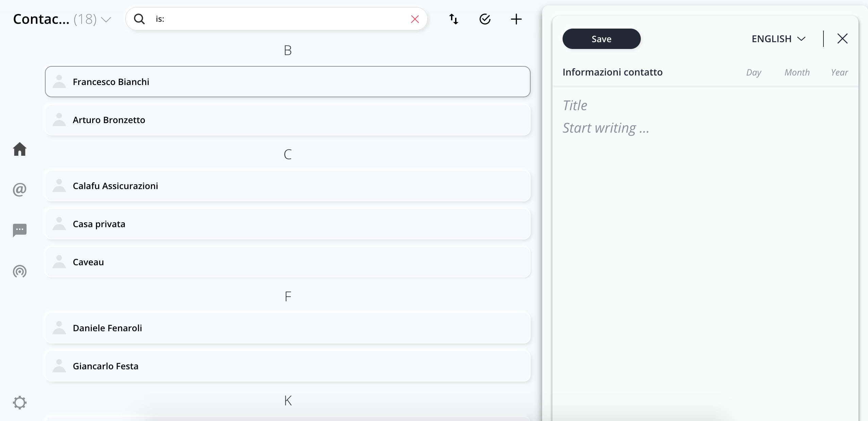Click the 'Start writing ...' text area
The image size is (868, 421).
606,128
